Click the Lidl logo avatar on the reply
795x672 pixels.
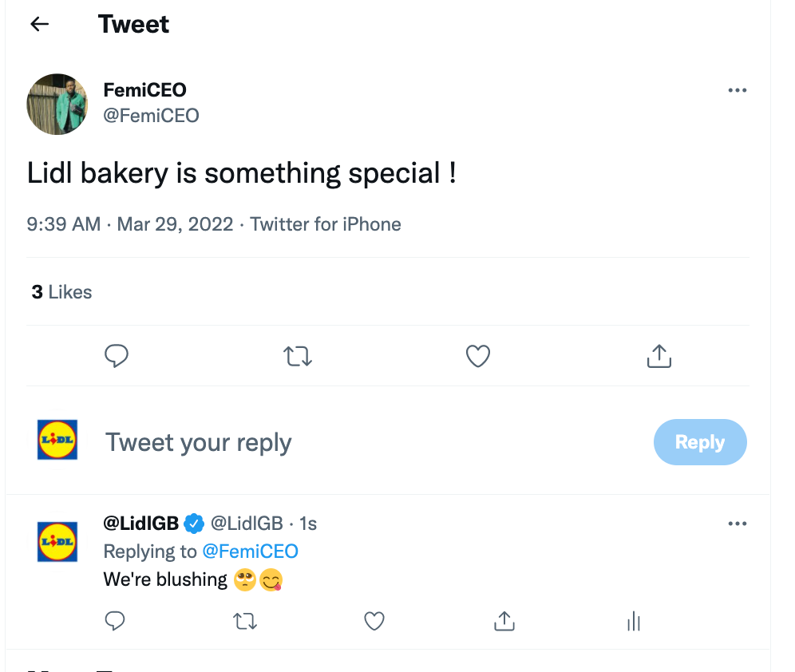tap(57, 542)
